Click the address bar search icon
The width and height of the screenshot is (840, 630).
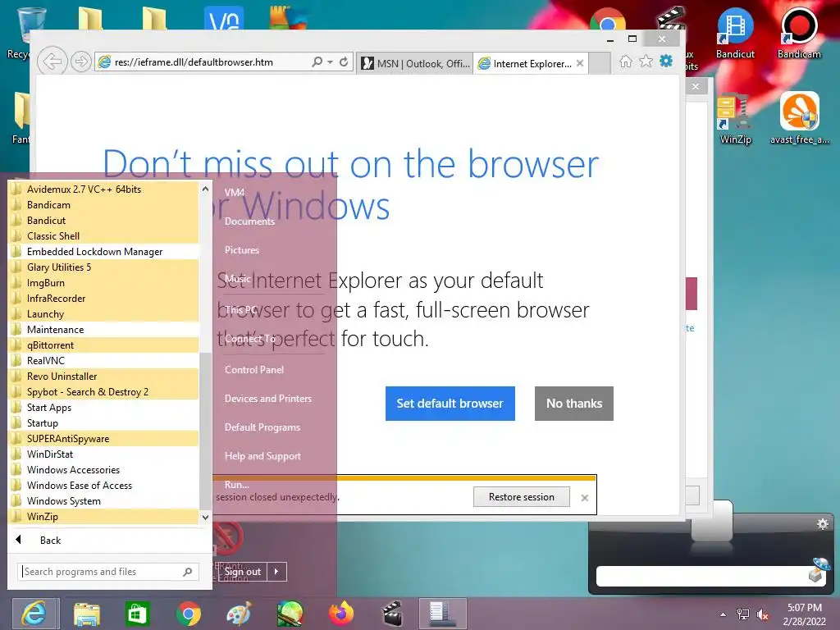tap(317, 62)
